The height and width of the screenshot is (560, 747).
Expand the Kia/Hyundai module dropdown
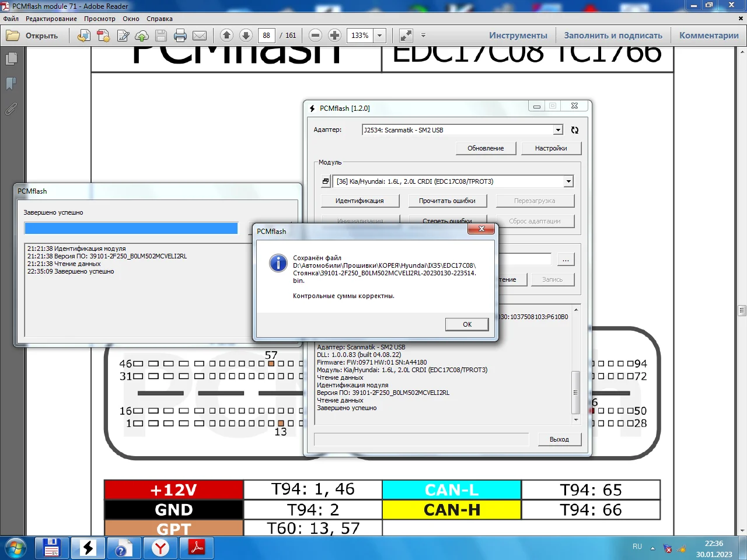coord(568,181)
